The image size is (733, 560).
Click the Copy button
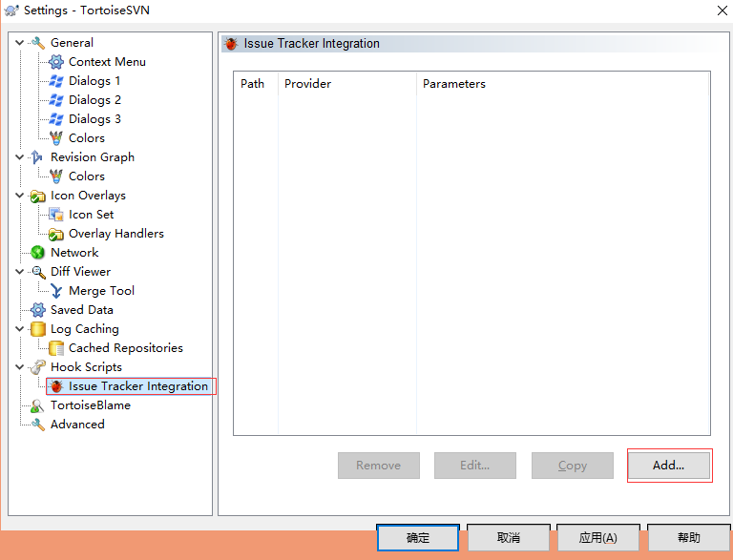(x=573, y=466)
